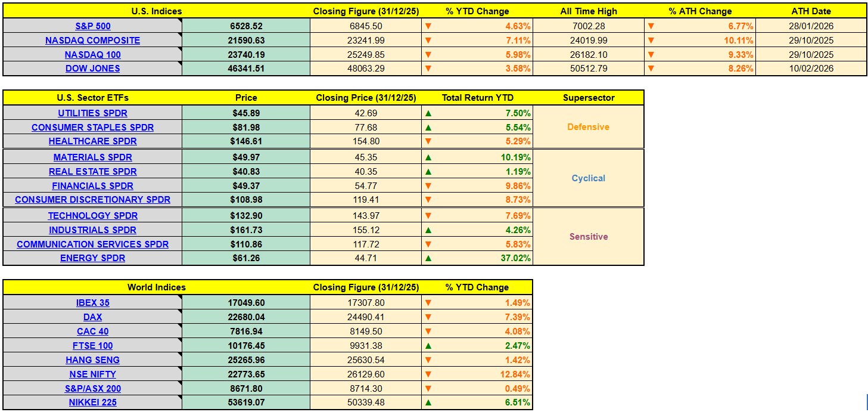This screenshot has width=868, height=412.
Task: Open the S&P 500 link
Action: [93, 26]
